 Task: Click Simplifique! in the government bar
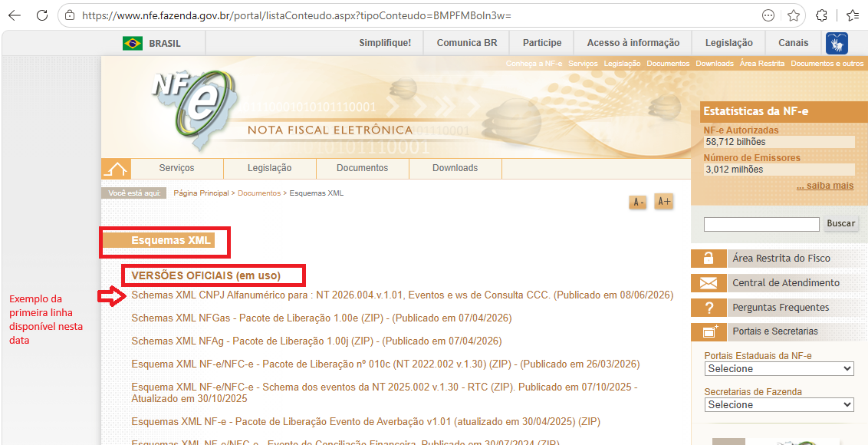(385, 43)
